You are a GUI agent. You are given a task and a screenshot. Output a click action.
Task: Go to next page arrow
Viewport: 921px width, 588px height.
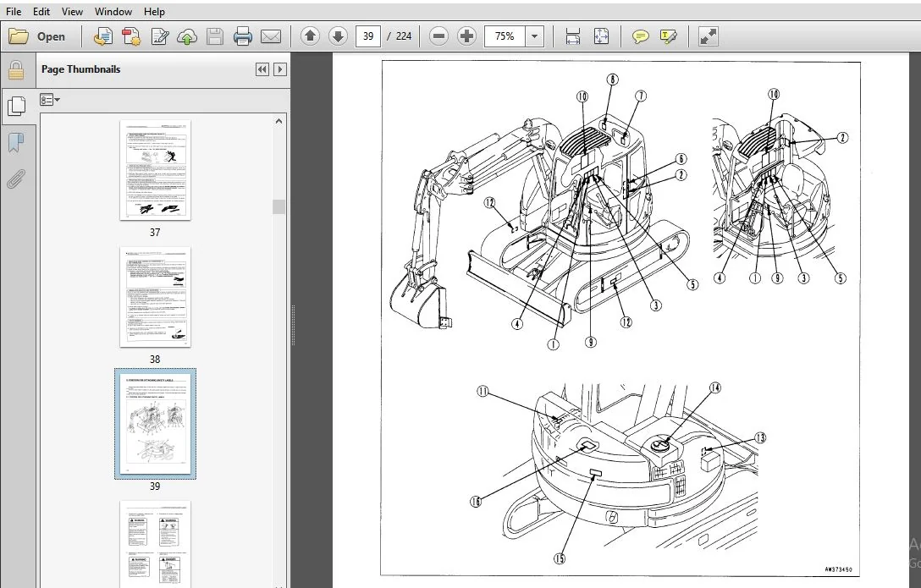coord(338,36)
